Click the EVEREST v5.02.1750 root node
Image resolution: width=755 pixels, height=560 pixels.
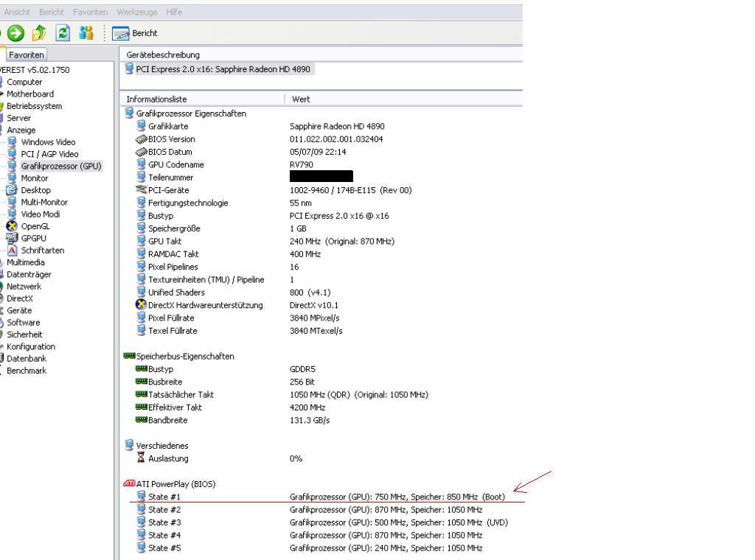[x=35, y=70]
